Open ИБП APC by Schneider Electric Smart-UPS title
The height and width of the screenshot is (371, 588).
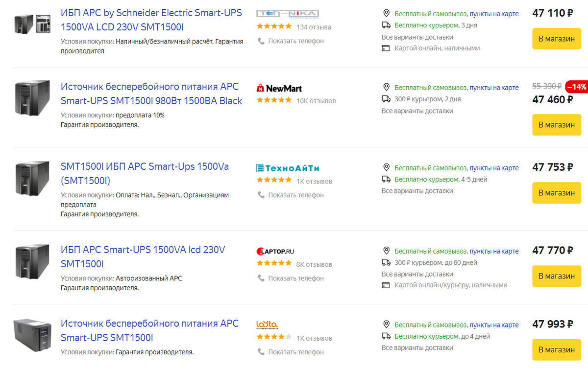click(151, 20)
